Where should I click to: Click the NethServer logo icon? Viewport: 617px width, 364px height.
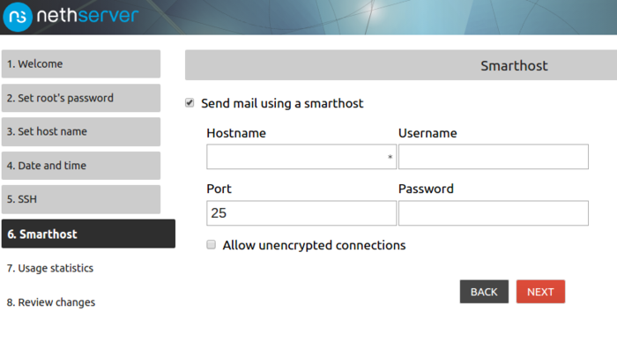click(18, 16)
